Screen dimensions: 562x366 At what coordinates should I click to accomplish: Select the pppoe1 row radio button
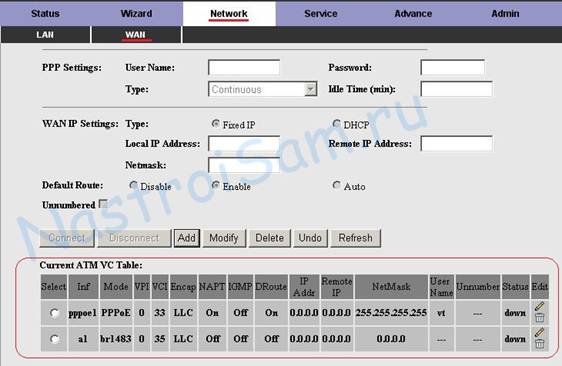[54, 313]
